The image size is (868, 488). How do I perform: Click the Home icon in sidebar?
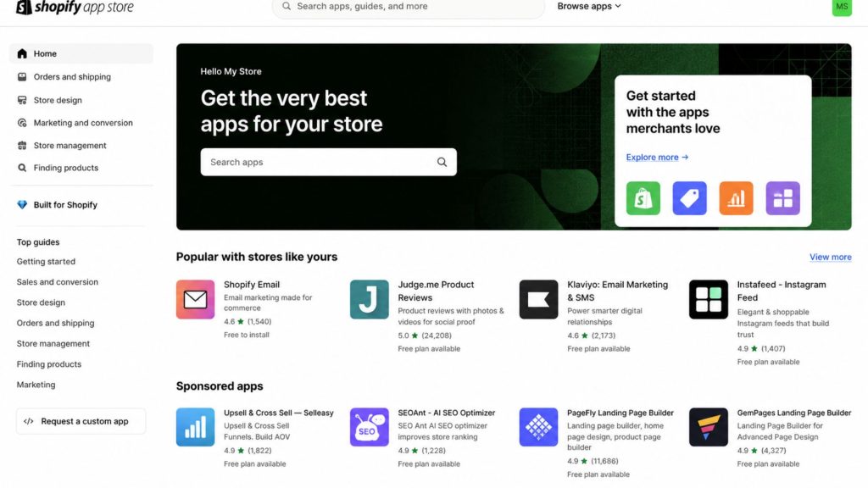click(22, 53)
